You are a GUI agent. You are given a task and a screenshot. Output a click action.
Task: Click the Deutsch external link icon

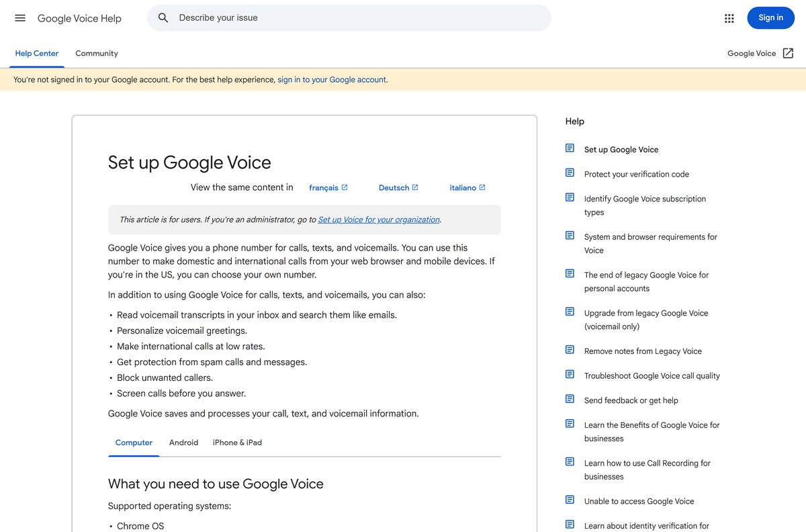(415, 187)
